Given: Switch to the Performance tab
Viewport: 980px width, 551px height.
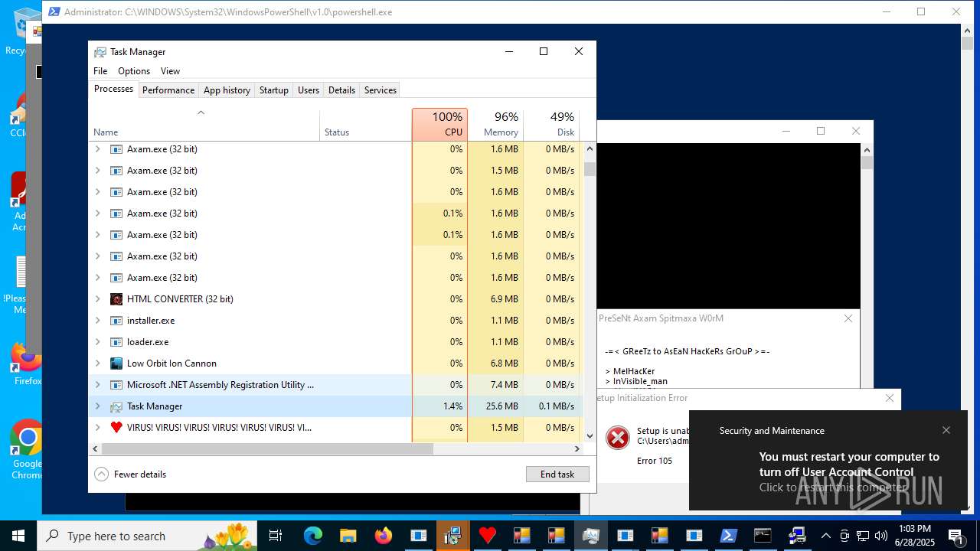Looking at the screenshot, I should coord(168,90).
